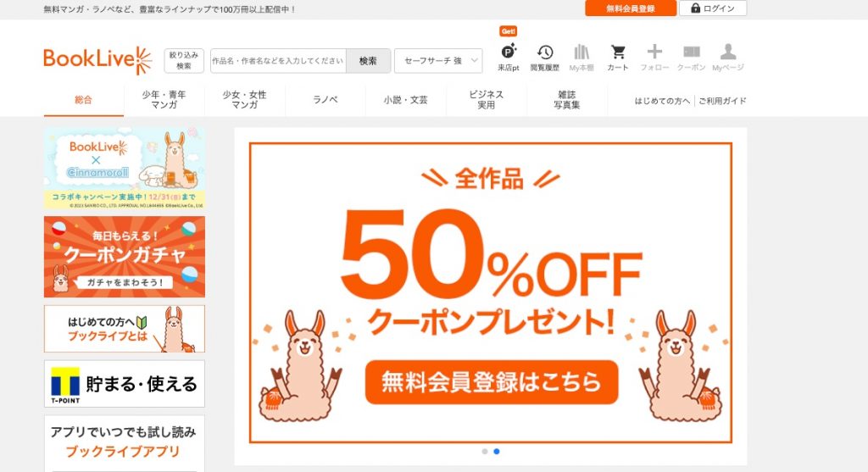Expand the セーフサーチ強 dropdown

(x=438, y=61)
